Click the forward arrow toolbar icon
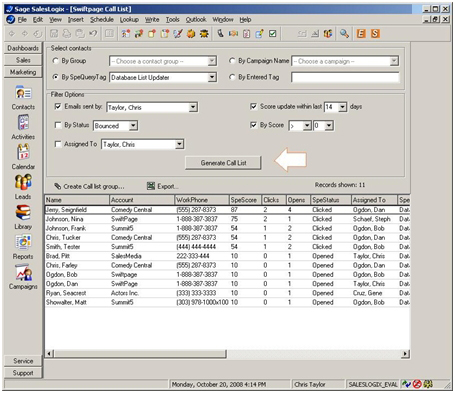This screenshot has width=455, height=393. point(25,33)
